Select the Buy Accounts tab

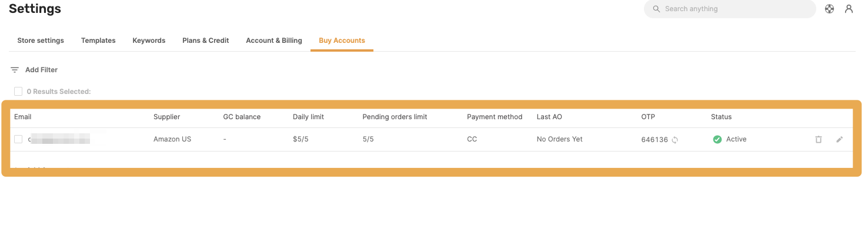pos(342,41)
